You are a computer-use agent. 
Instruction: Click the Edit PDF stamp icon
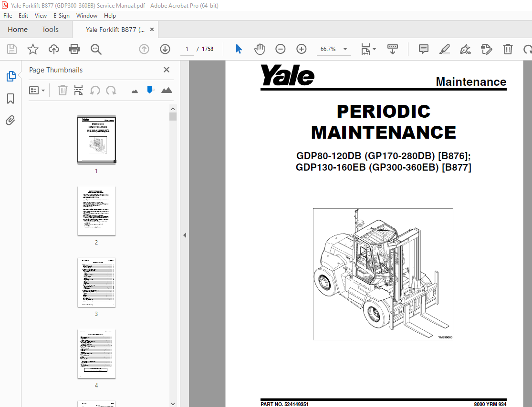487,49
